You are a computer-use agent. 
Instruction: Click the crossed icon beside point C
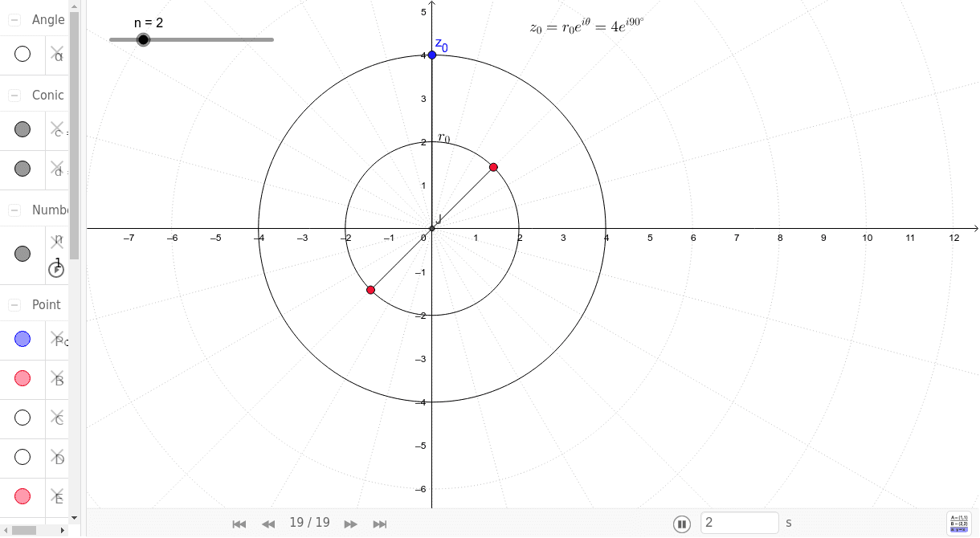pyautogui.click(x=57, y=417)
